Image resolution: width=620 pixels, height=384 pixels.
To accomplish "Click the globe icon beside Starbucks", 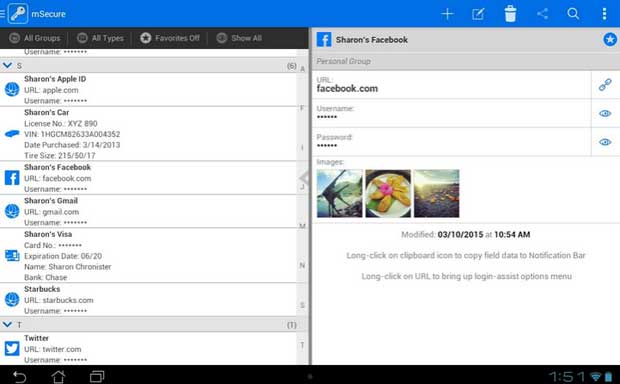I will tap(12, 300).
